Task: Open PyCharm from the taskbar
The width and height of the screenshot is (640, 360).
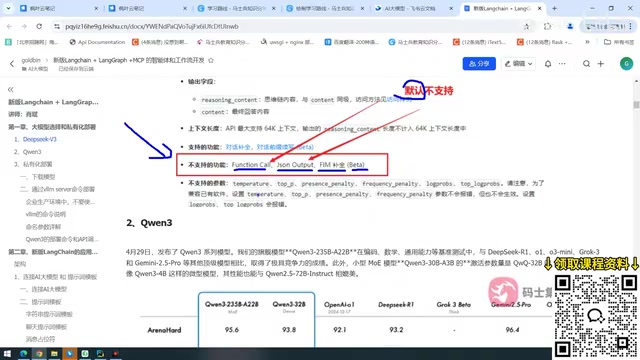Action: (x=100, y=353)
